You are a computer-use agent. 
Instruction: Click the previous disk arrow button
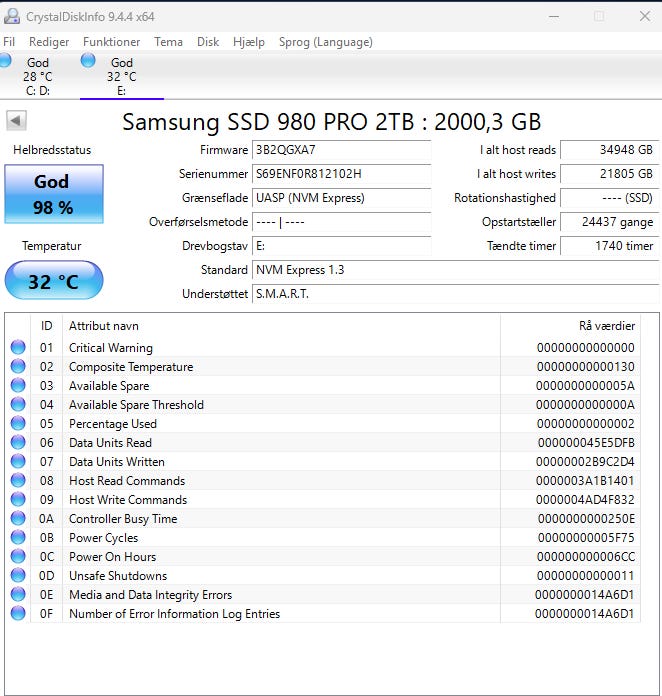(16, 121)
